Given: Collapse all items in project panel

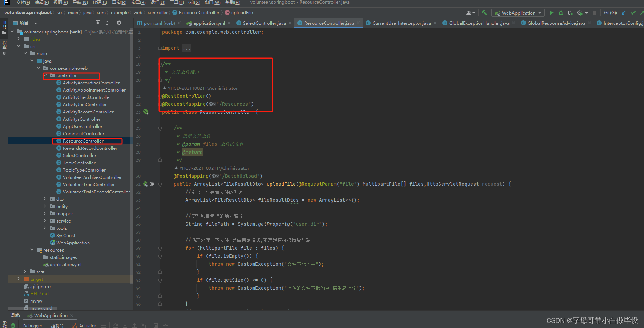Looking at the screenshot, I should [107, 23].
